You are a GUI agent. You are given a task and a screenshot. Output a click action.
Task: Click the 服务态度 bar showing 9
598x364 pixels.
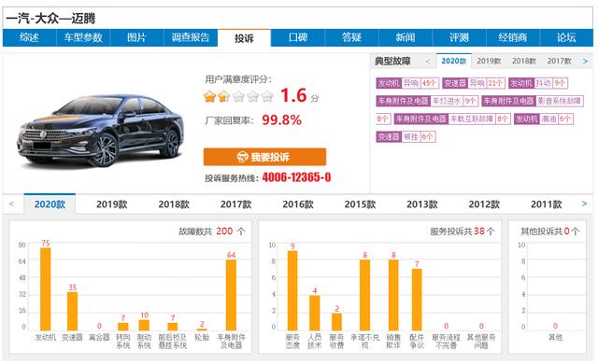click(292, 290)
